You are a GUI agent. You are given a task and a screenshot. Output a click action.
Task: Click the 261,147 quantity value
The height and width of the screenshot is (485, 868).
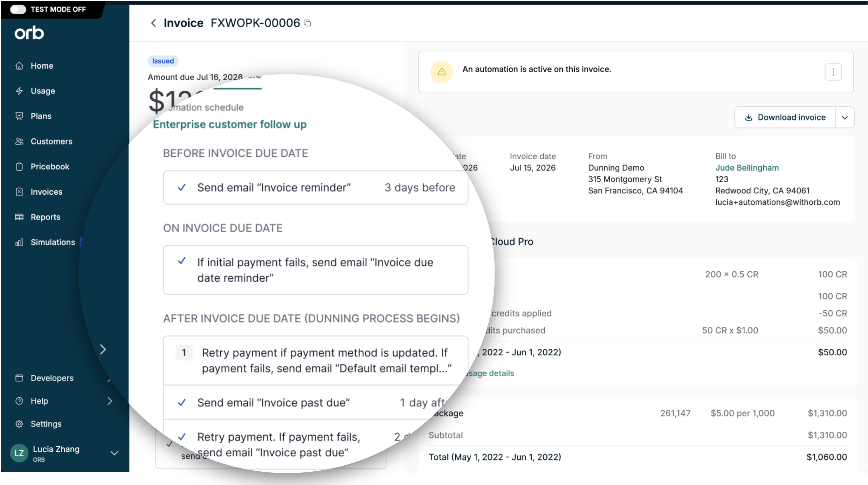coord(675,414)
